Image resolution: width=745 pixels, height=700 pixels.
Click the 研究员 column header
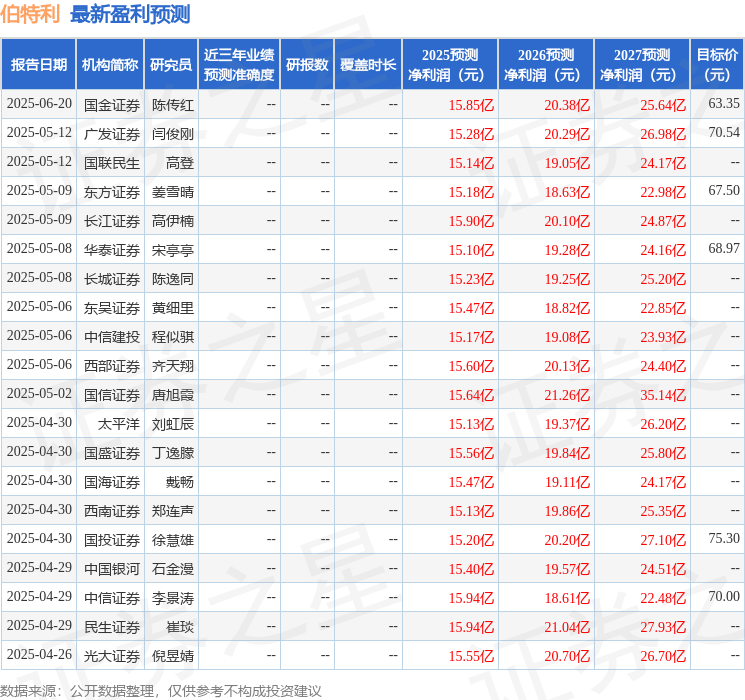click(x=171, y=65)
